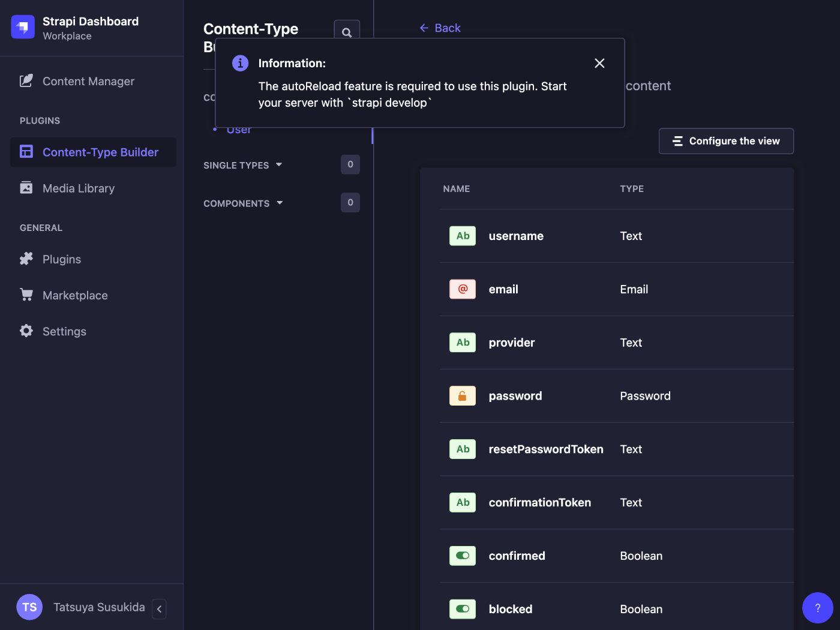
Task: Click the TYPE column header
Action: point(632,188)
